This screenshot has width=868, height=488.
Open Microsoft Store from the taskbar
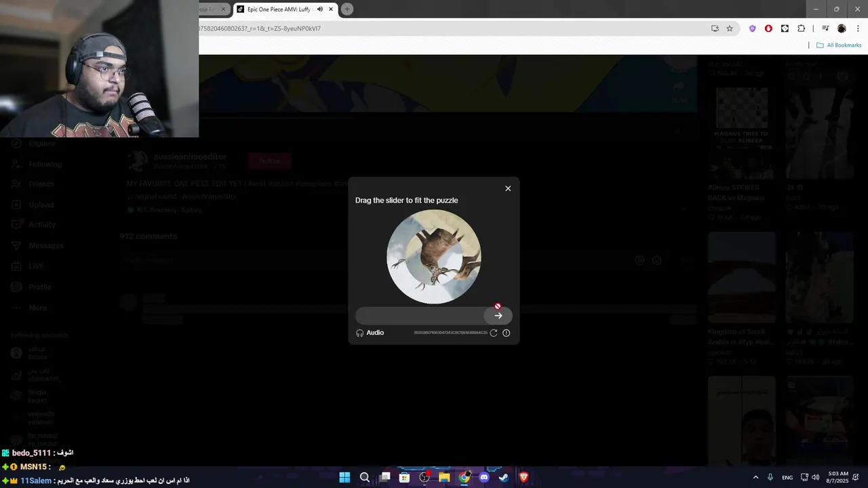[x=405, y=477]
